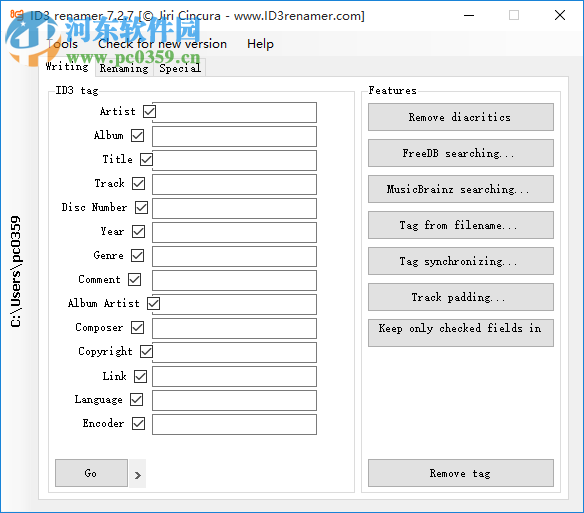Image resolution: width=584 pixels, height=513 pixels.
Task: Close the ID3 renamer window
Action: (x=560, y=15)
